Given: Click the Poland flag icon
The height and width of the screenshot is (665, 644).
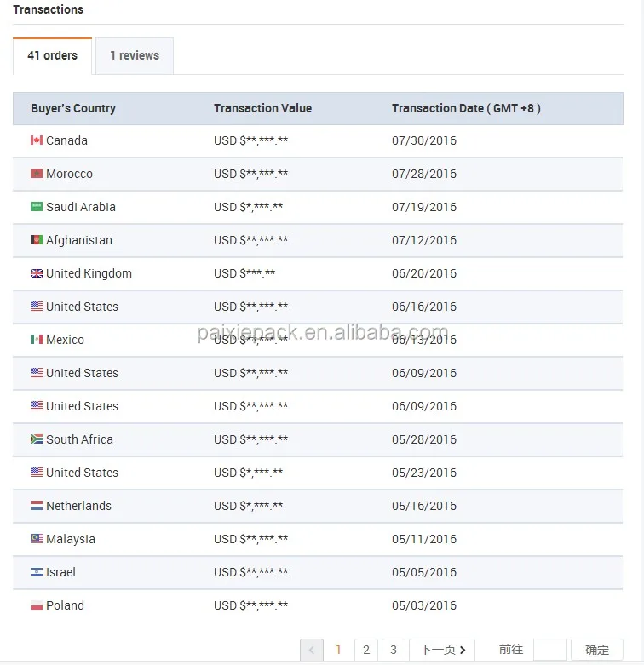Looking at the screenshot, I should click(x=37, y=605).
